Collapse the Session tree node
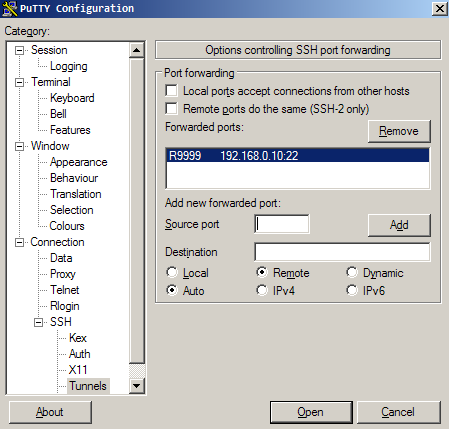449x429 pixels. tap(20, 50)
